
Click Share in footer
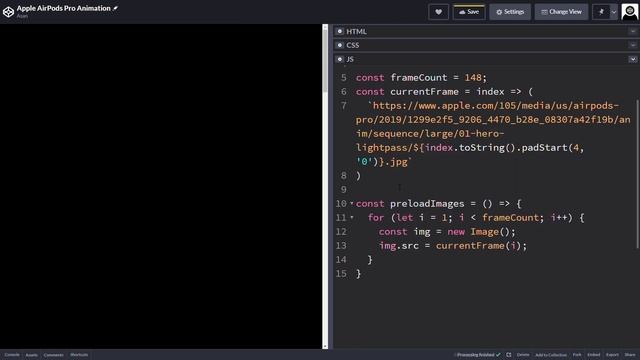click(630, 355)
